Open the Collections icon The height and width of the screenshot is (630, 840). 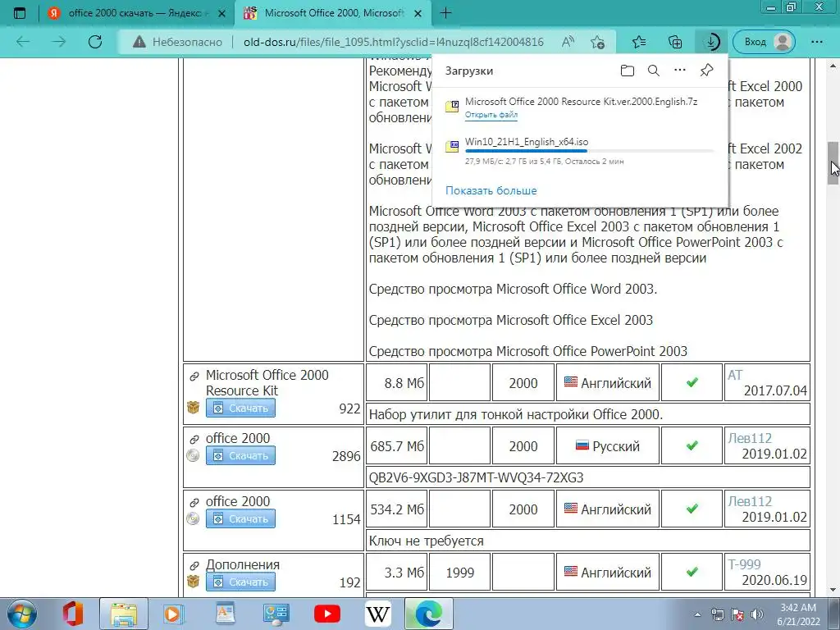[675, 42]
